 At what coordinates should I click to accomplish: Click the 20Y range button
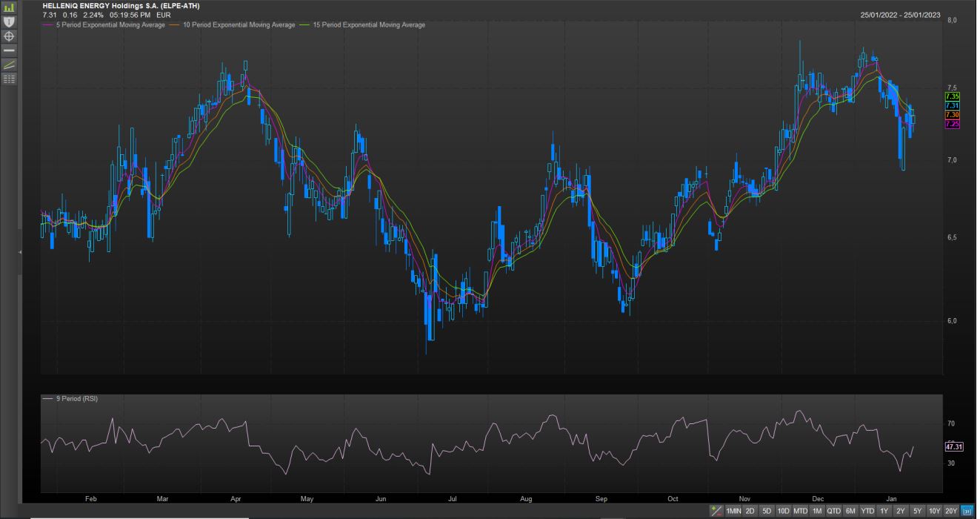pos(951,511)
